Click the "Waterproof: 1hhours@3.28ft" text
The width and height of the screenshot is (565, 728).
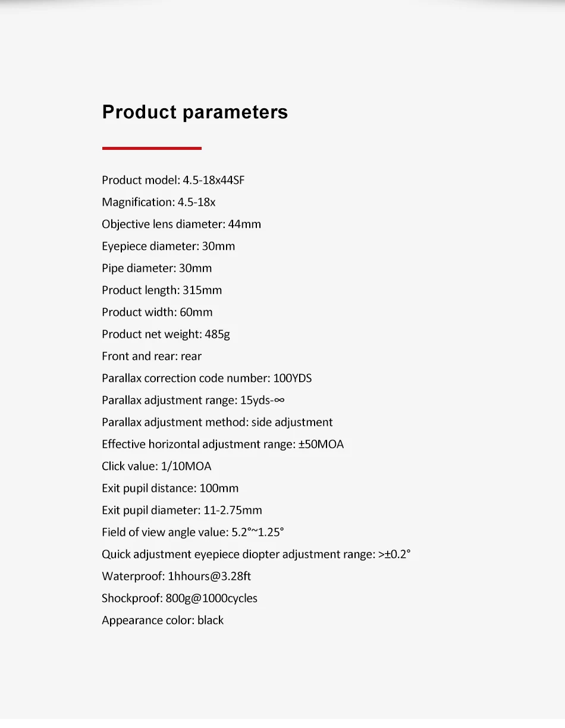(x=176, y=576)
